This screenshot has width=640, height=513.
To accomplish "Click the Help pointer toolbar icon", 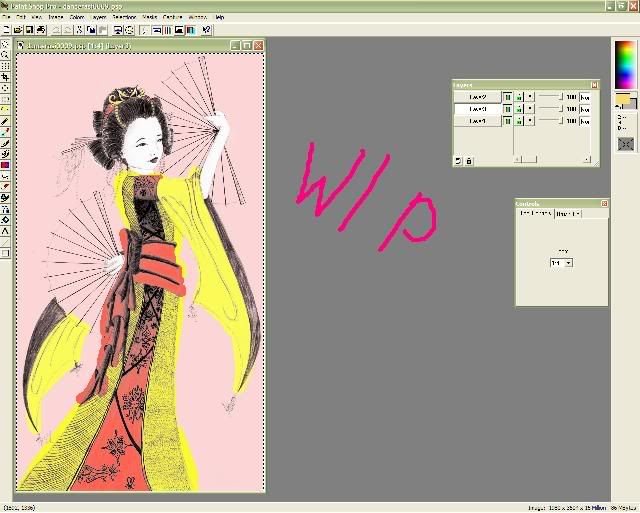I will click(206, 30).
